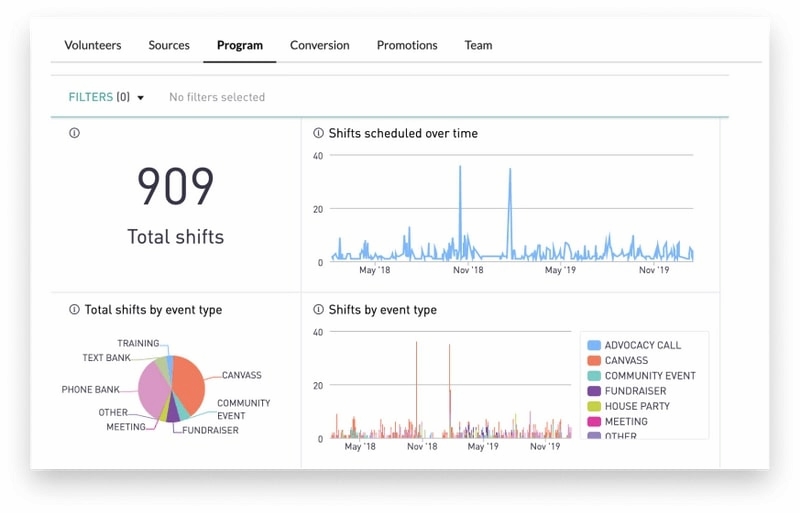
Task: Click the OTHER pie chart label
Action: pos(113,412)
